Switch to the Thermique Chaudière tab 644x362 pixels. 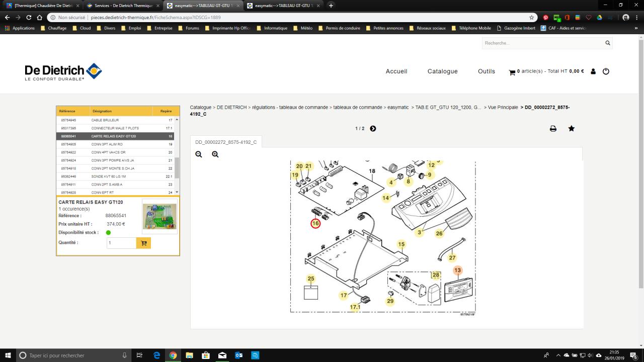tap(42, 6)
